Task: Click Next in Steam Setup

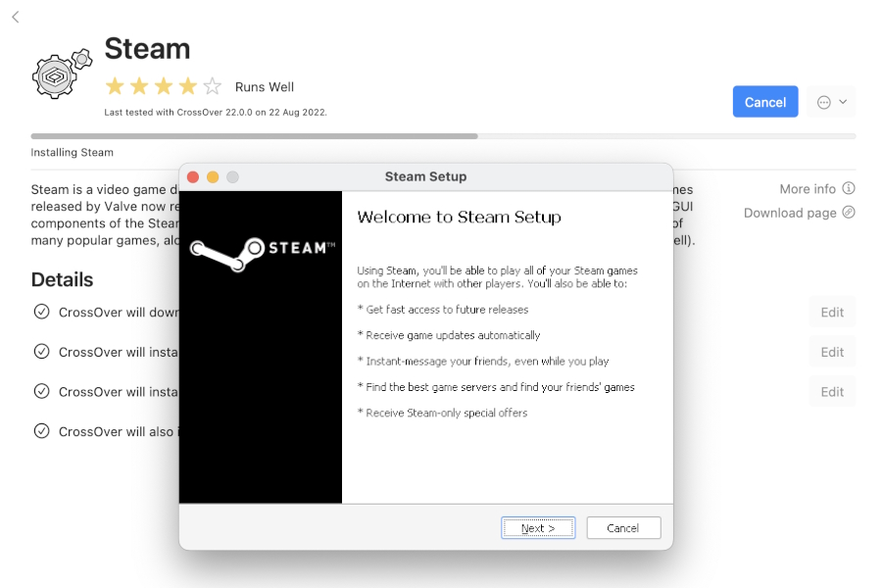Action: click(x=538, y=528)
